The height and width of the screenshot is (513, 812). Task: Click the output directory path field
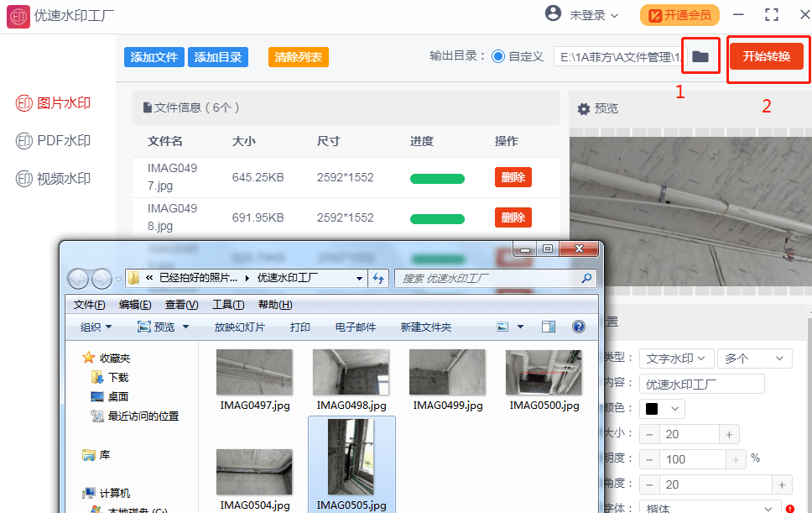pos(620,57)
